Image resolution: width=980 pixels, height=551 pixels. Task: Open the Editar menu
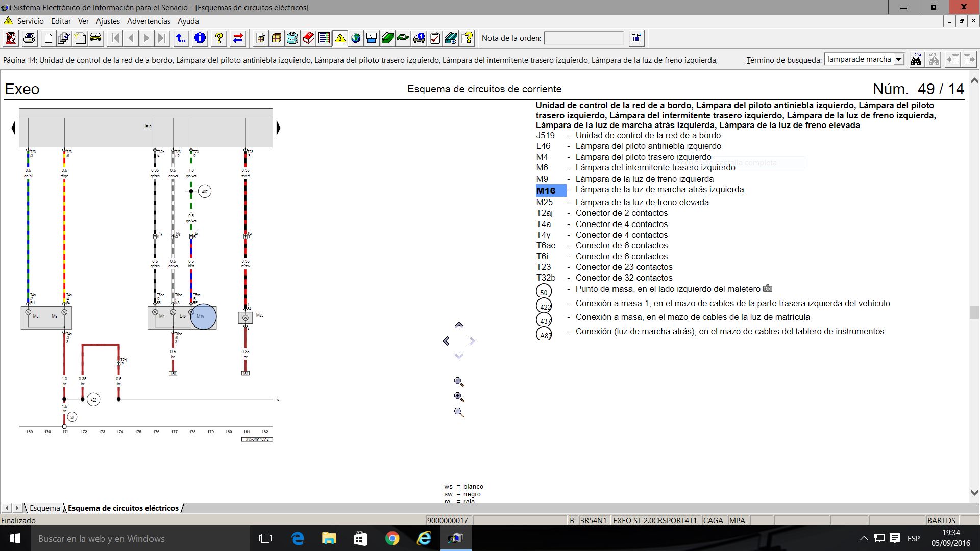click(61, 21)
